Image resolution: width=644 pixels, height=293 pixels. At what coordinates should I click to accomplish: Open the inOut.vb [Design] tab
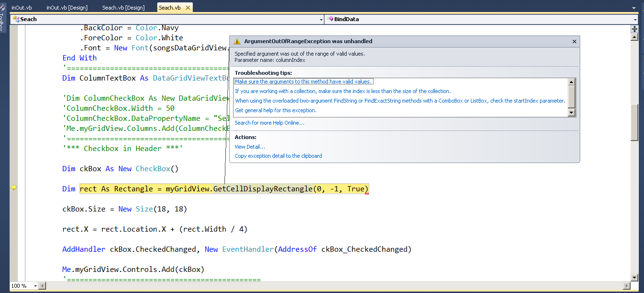pyautogui.click(x=67, y=8)
